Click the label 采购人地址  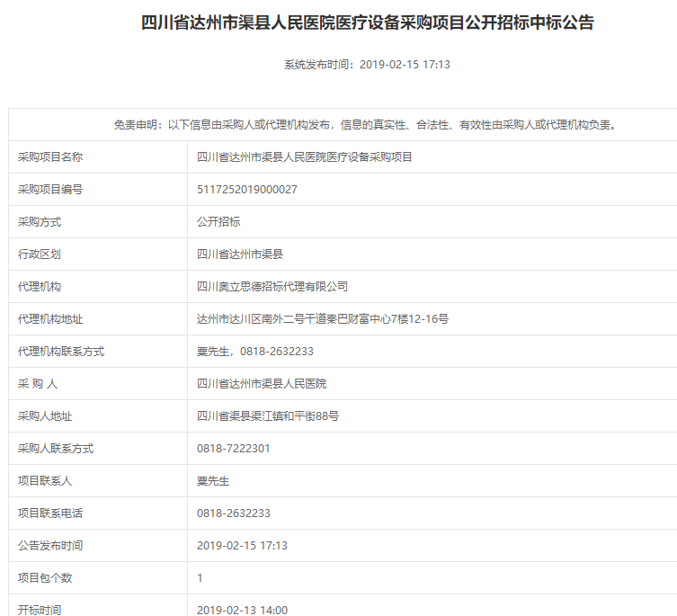[x=45, y=416]
